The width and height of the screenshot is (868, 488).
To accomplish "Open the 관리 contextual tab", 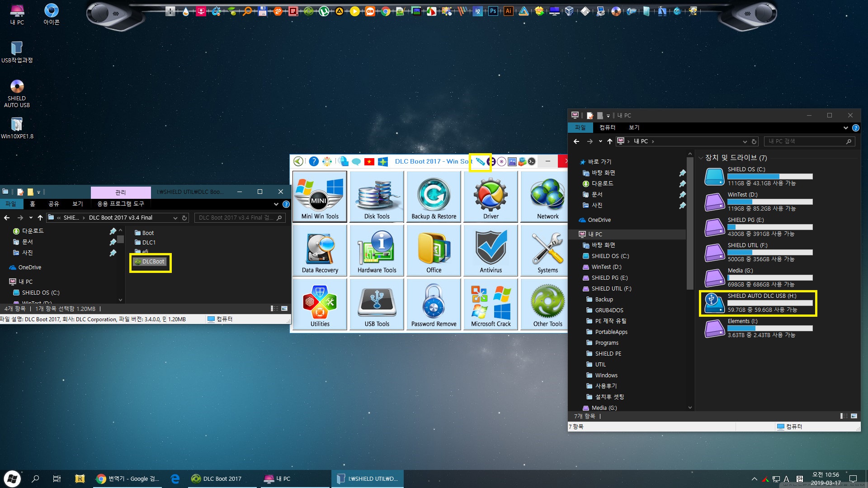I will point(121,192).
